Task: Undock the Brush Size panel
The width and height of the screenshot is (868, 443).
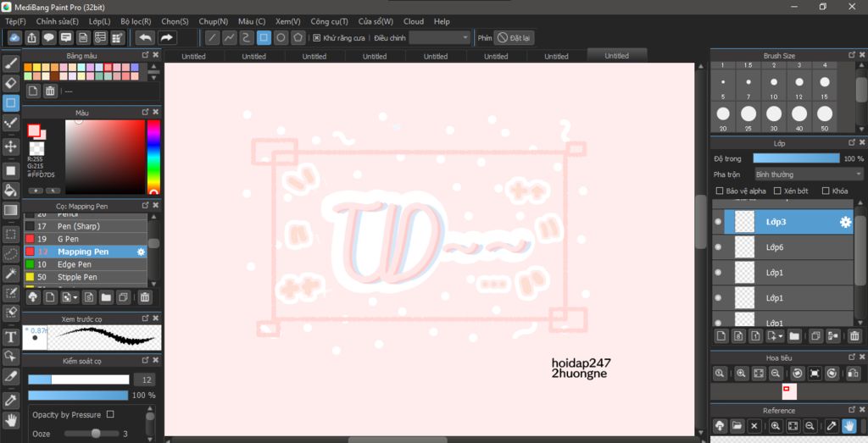Action: click(852, 55)
